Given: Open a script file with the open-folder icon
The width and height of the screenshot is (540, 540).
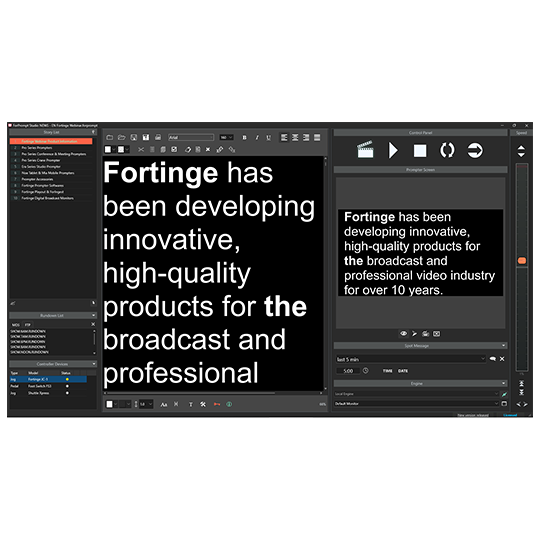Looking at the screenshot, I should (x=122, y=137).
